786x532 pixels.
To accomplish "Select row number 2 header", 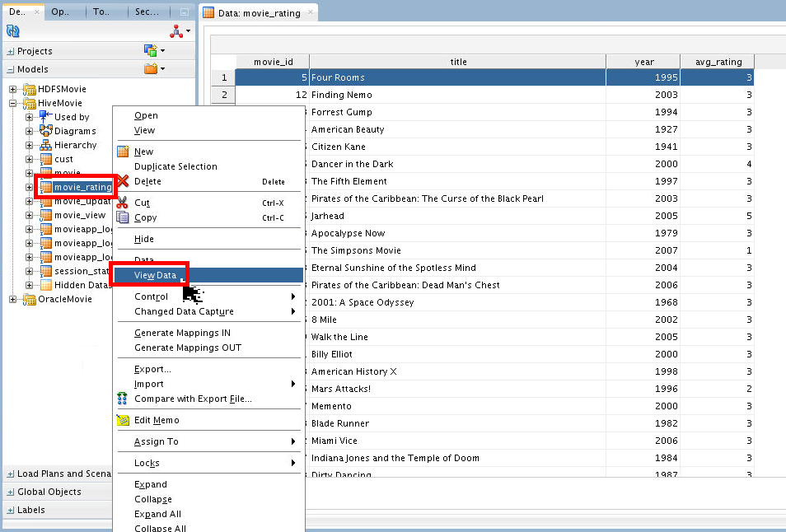I will [223, 95].
